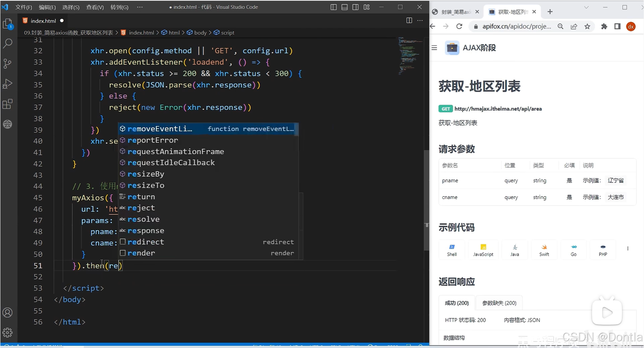Choose resizeBy suggestion
Screen dimensions: 644x348
click(x=208, y=174)
